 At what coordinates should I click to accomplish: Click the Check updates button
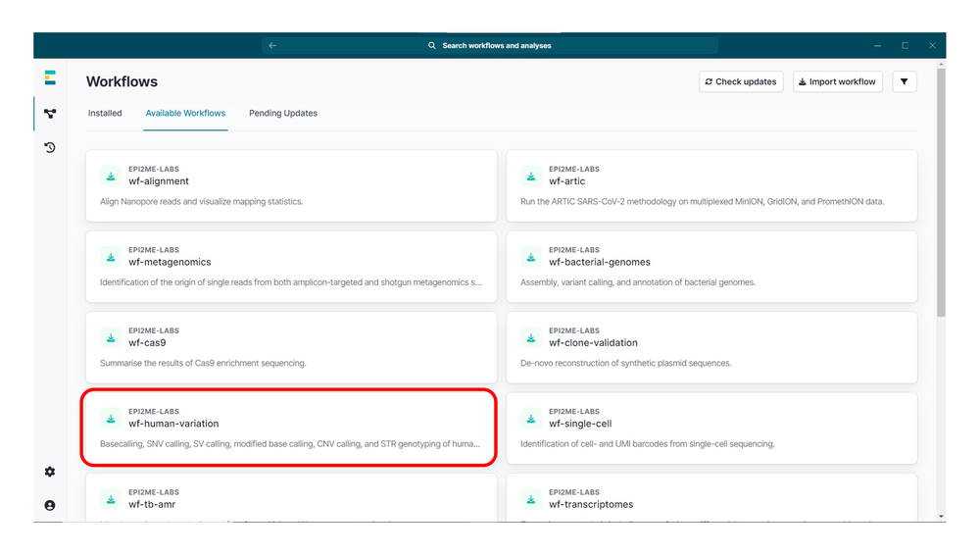point(741,82)
